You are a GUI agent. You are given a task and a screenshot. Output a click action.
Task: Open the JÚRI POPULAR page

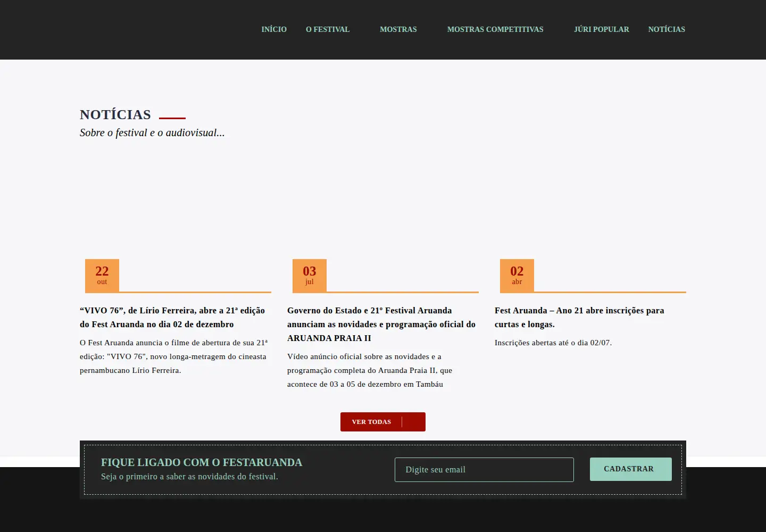(601, 29)
